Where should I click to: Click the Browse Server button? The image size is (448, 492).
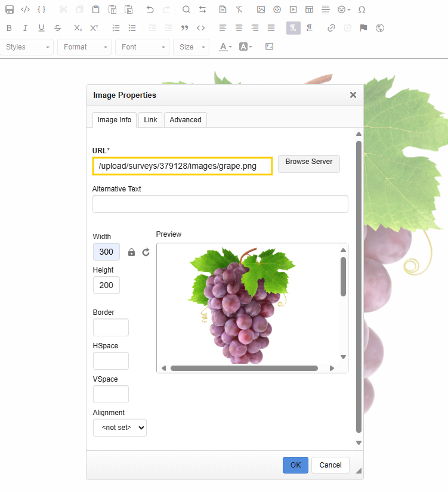click(308, 163)
